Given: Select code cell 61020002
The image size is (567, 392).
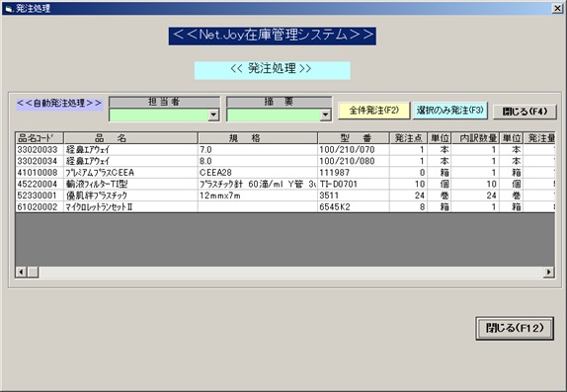Looking at the screenshot, I should point(40,207).
